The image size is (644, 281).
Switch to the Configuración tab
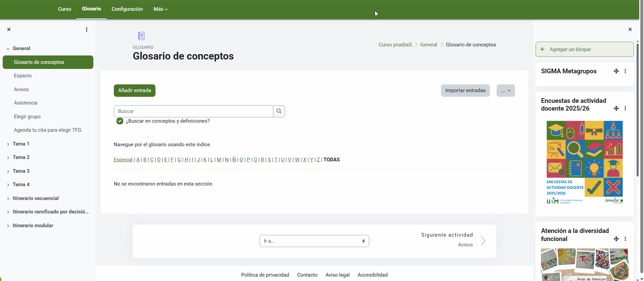pos(127,9)
